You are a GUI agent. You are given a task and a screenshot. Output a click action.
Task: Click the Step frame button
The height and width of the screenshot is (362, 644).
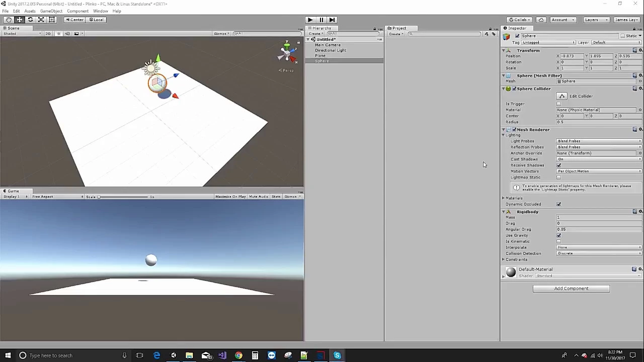(332, 20)
